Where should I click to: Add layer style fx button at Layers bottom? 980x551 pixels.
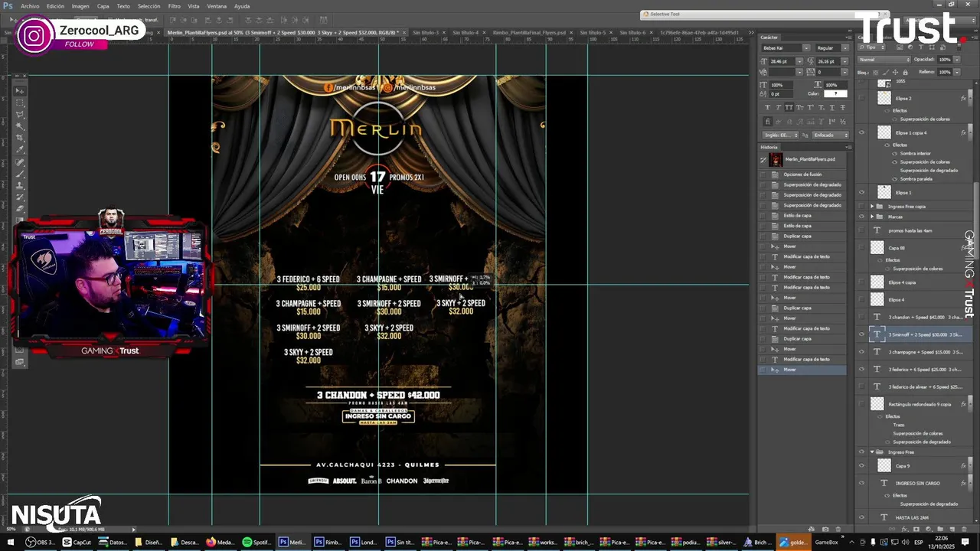904,529
